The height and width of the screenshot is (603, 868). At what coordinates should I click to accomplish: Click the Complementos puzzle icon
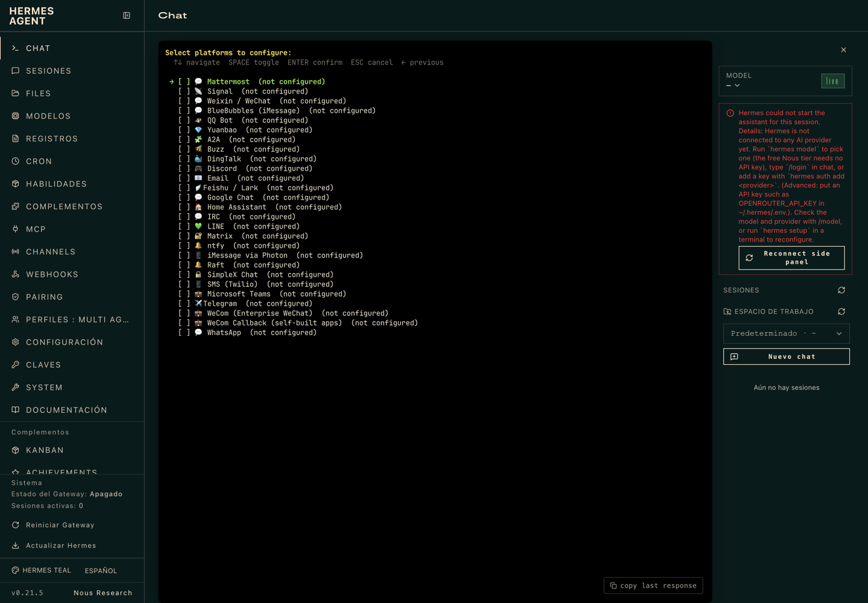(16, 206)
